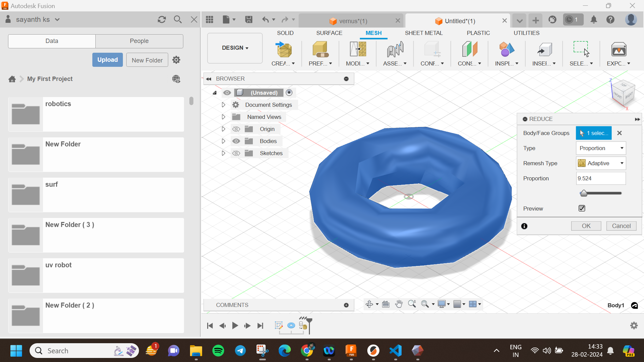Open the notifications bell
Screen dimensions: 644x362
click(x=594, y=20)
